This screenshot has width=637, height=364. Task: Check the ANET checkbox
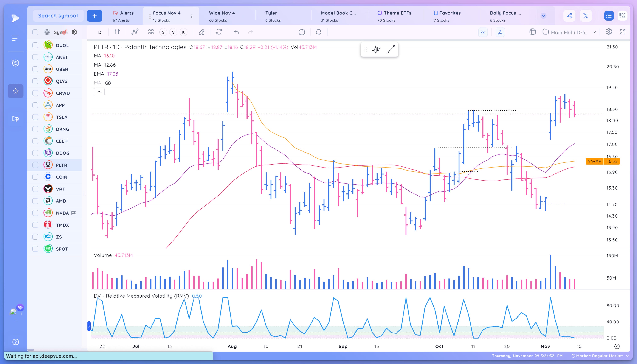coord(35,57)
